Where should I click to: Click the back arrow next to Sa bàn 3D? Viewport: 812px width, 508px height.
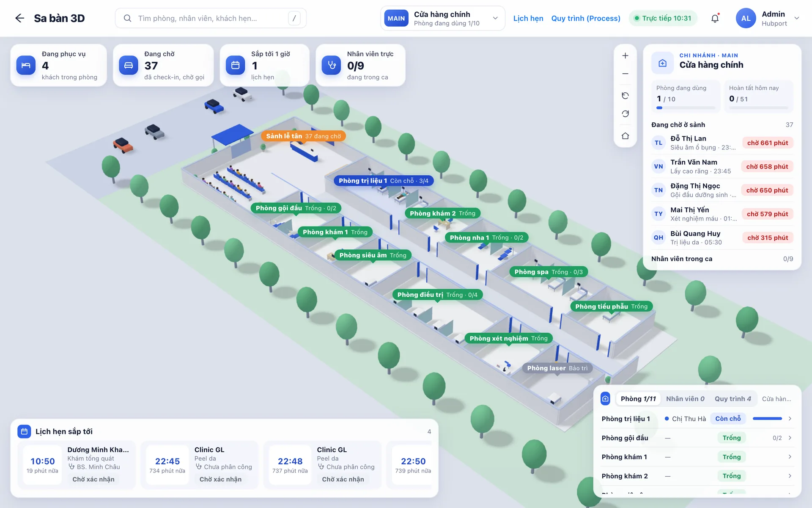[19, 18]
